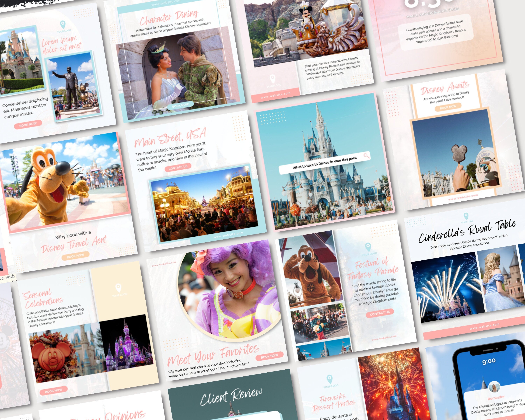This screenshot has height=420, width=525.
Task: Click Book Now beside Meet Your Favorites title
Action: pyautogui.click(x=269, y=356)
